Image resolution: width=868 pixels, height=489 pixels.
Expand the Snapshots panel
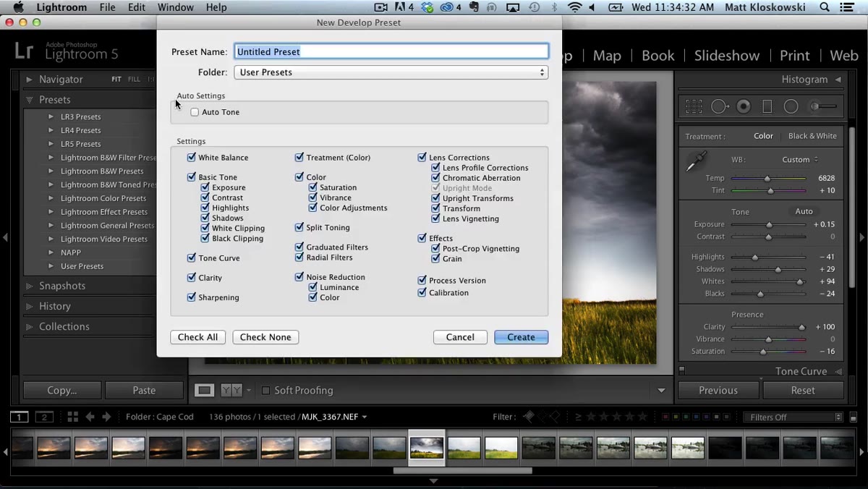point(29,286)
